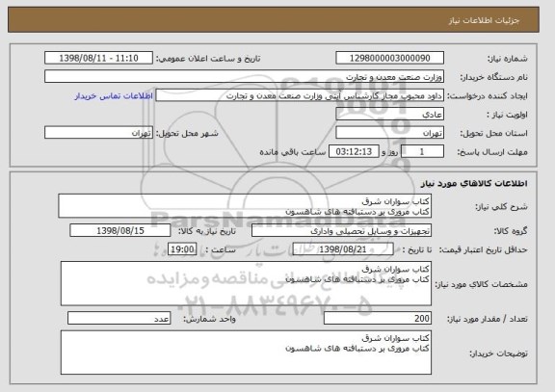Click the need date field 1398/08/15

(x=120, y=230)
